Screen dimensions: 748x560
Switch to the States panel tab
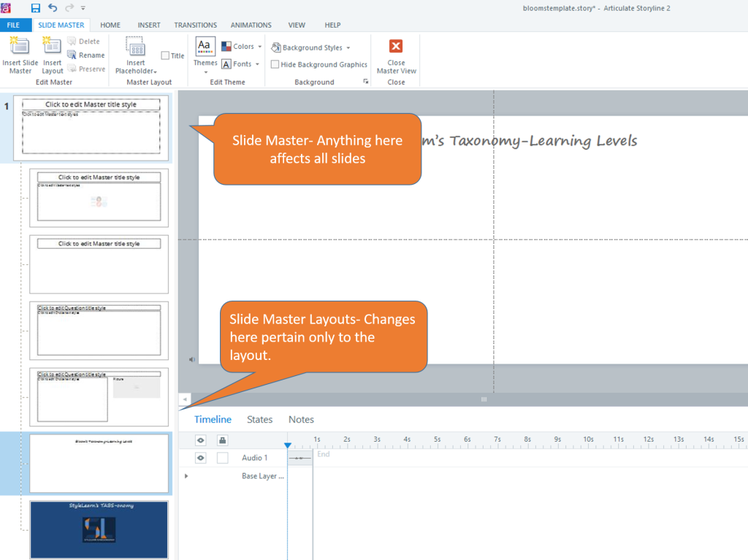[259, 419]
